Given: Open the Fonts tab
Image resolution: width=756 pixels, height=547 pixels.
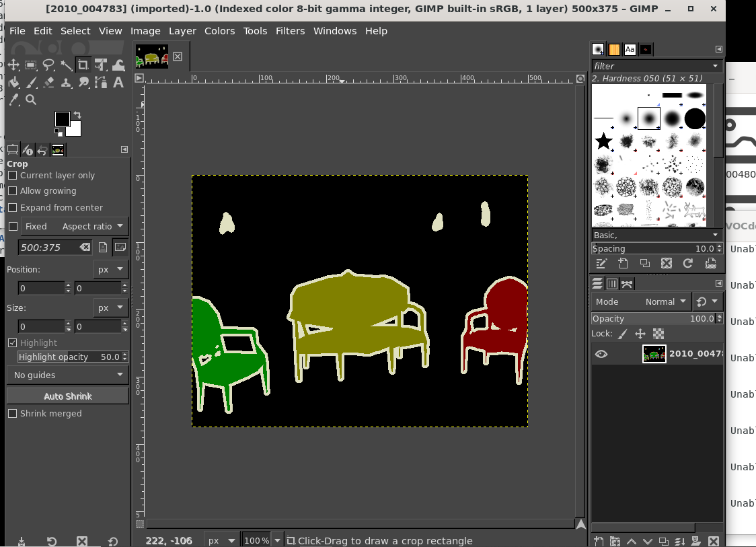Looking at the screenshot, I should (630, 49).
